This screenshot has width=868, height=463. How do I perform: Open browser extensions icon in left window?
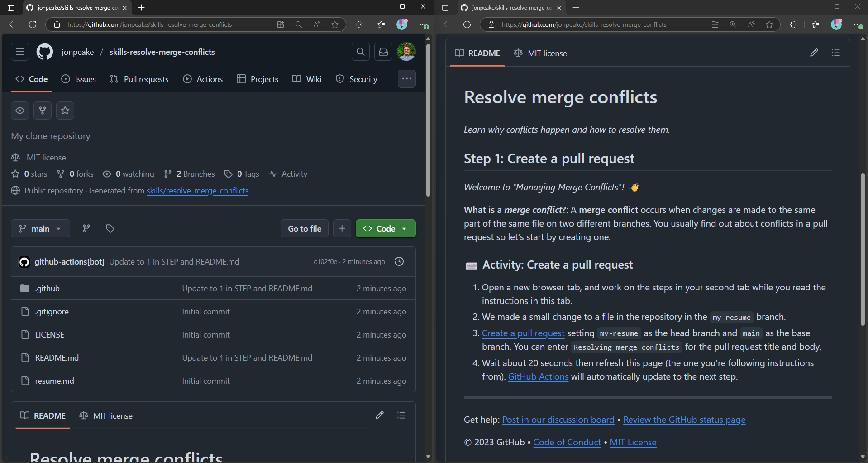point(359,24)
